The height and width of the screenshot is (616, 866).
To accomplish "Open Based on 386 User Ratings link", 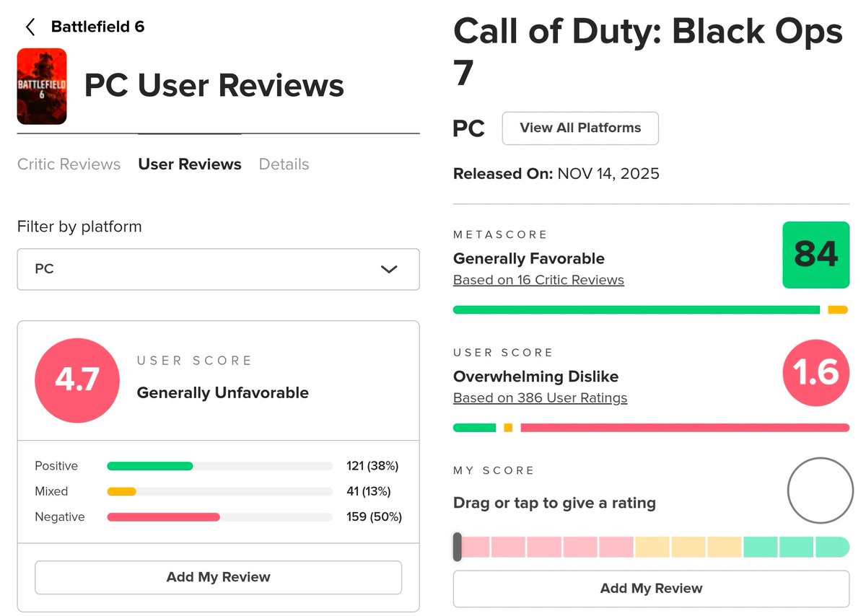I will [540, 398].
